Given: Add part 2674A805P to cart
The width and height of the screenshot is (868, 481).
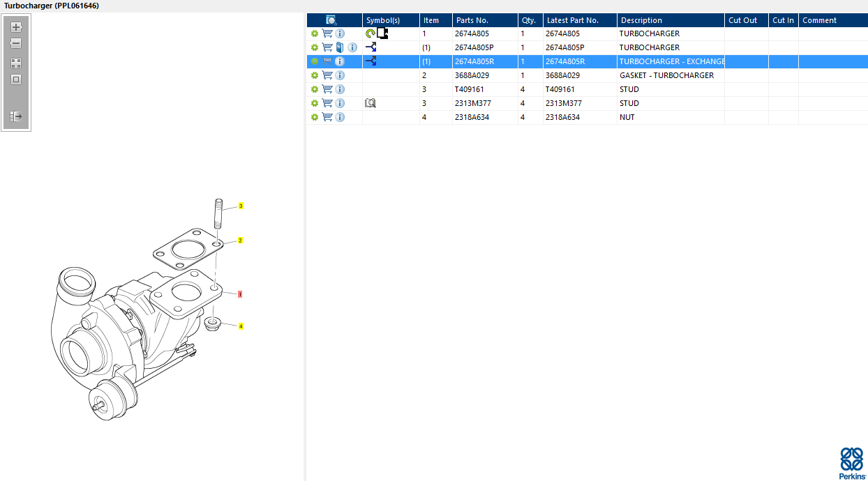Looking at the screenshot, I should coord(327,47).
